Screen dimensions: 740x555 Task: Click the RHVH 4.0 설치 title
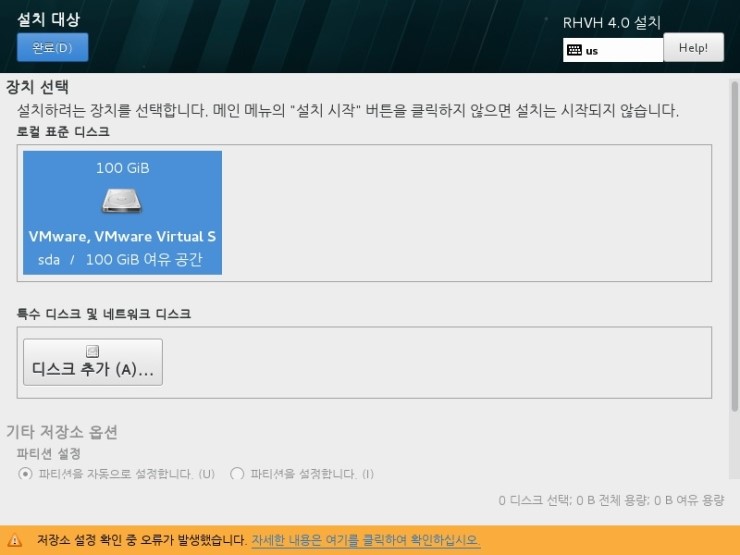[612, 22]
